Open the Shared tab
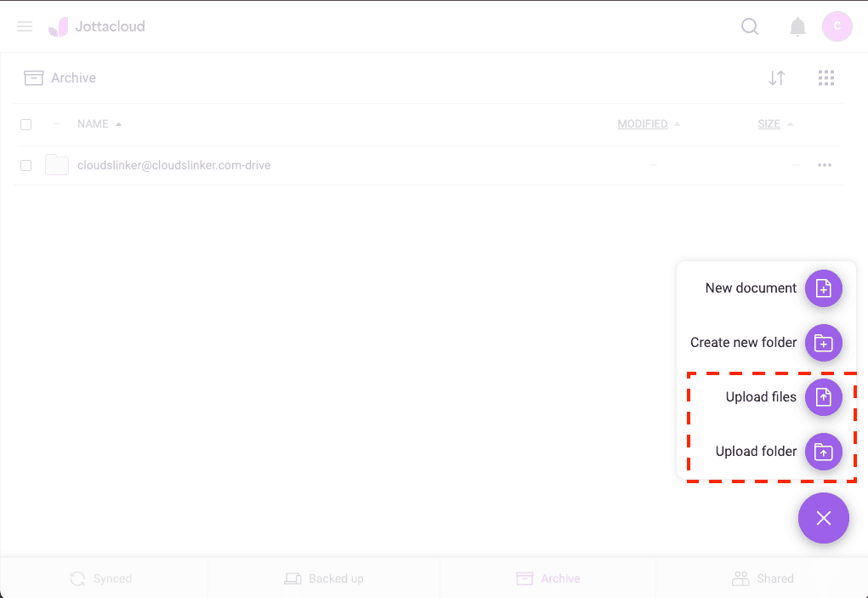Viewport: 868px width, 598px height. 763,578
